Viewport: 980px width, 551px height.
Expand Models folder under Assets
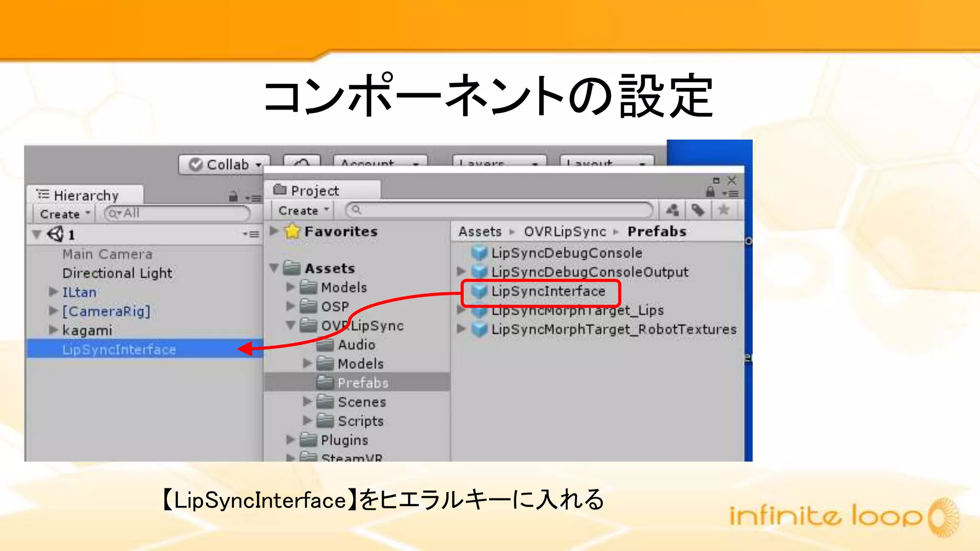[290, 287]
